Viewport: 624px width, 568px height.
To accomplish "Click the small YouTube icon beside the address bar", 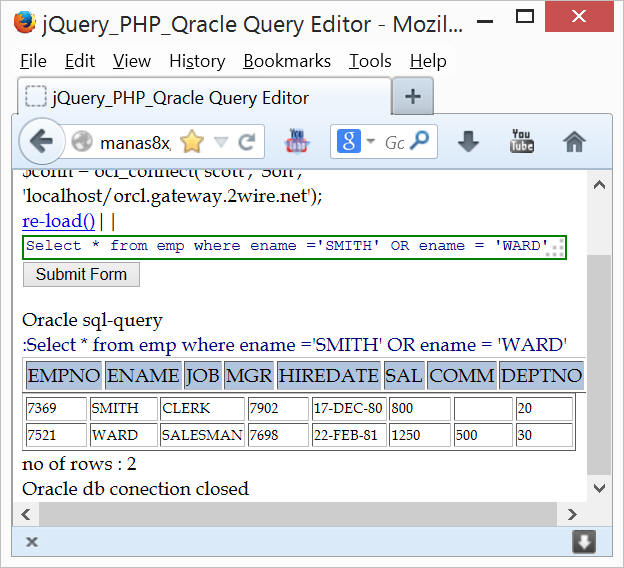I will click(x=297, y=141).
